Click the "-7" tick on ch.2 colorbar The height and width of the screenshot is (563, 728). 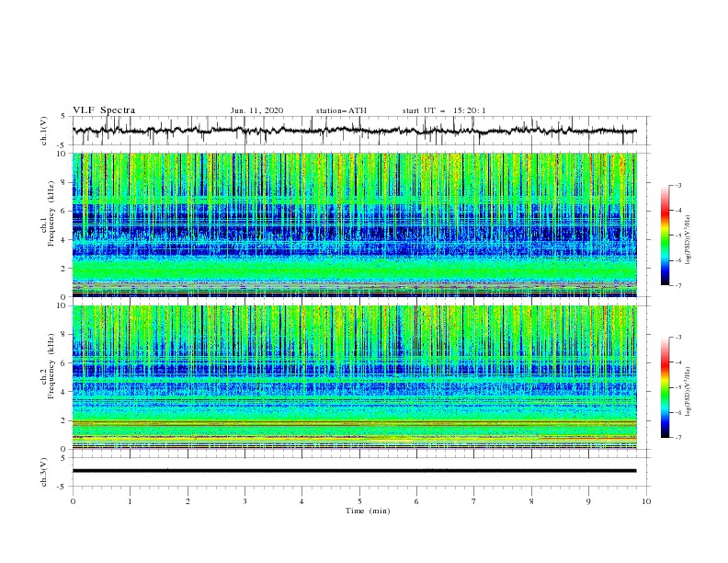coord(677,437)
